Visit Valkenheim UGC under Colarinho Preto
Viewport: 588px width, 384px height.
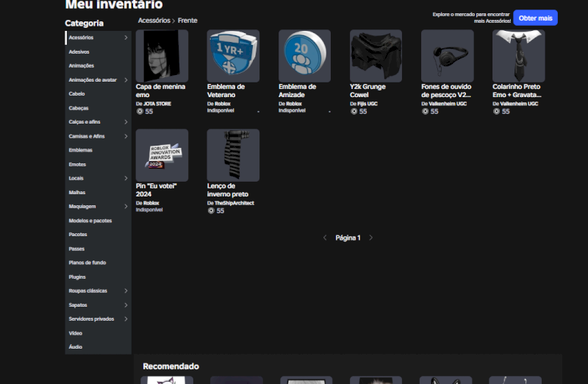click(x=519, y=104)
